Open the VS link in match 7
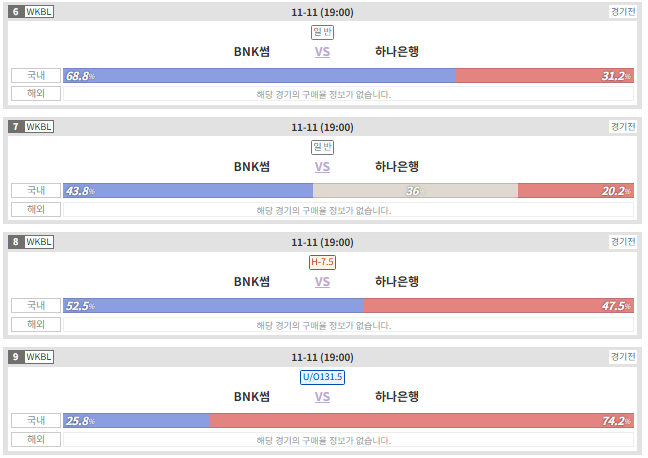This screenshot has width=648, height=458. point(322,167)
